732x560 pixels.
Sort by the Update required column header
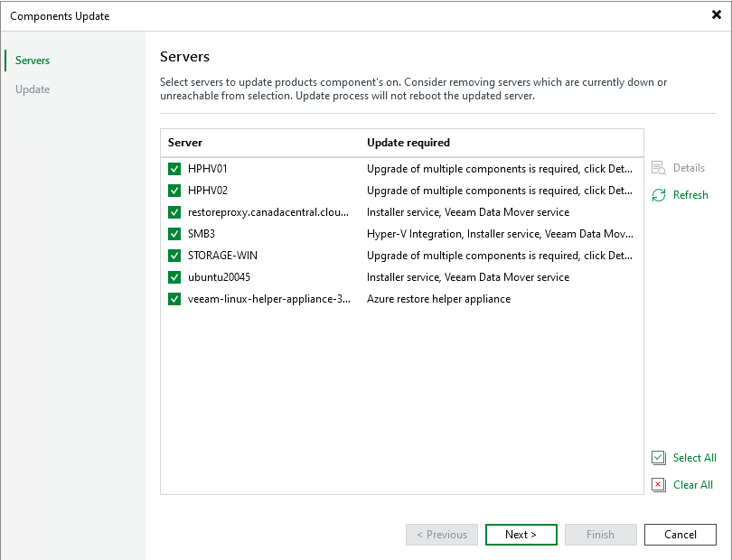[408, 143]
